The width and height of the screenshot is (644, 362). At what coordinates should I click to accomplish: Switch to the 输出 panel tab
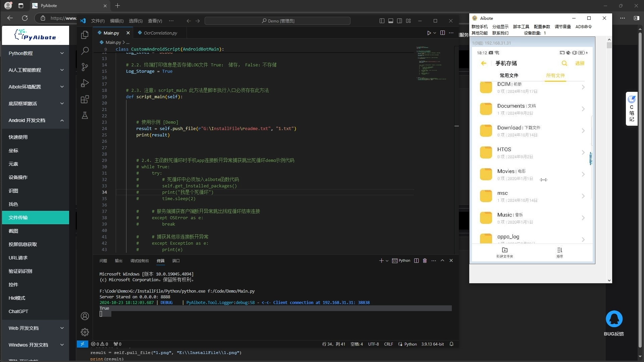point(119,260)
